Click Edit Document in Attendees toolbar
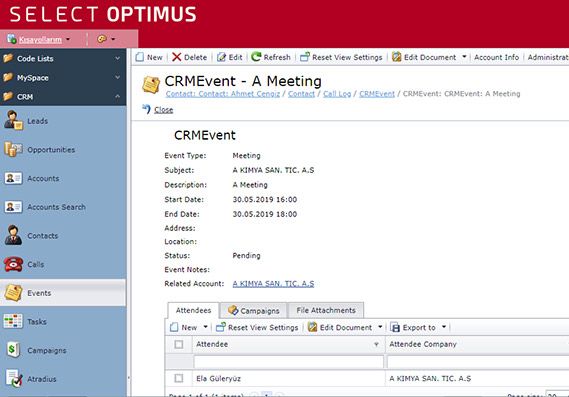The width and height of the screenshot is (569, 397). [340, 327]
